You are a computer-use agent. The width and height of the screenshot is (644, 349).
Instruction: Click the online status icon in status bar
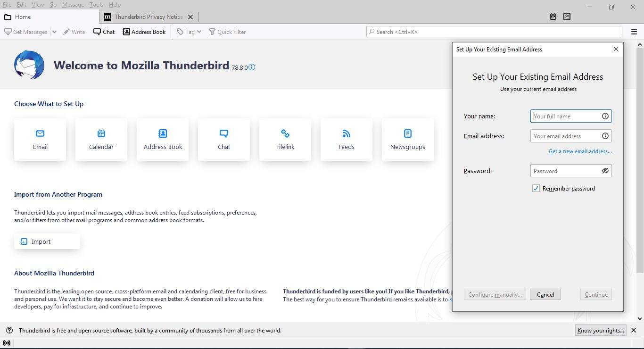7,343
